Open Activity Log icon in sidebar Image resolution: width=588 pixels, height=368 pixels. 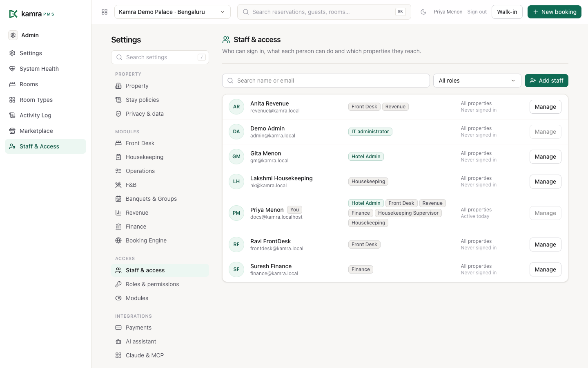[x=12, y=115]
